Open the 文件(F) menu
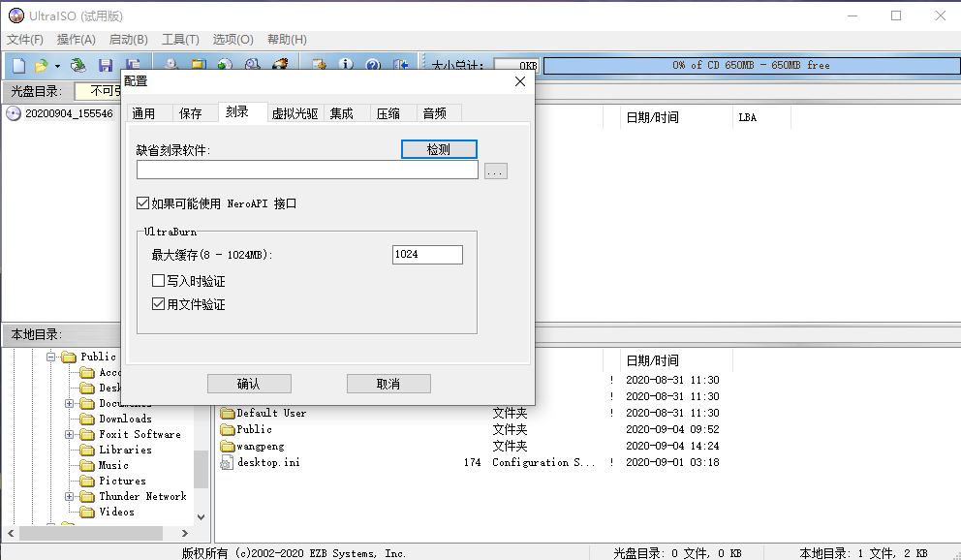 25,39
